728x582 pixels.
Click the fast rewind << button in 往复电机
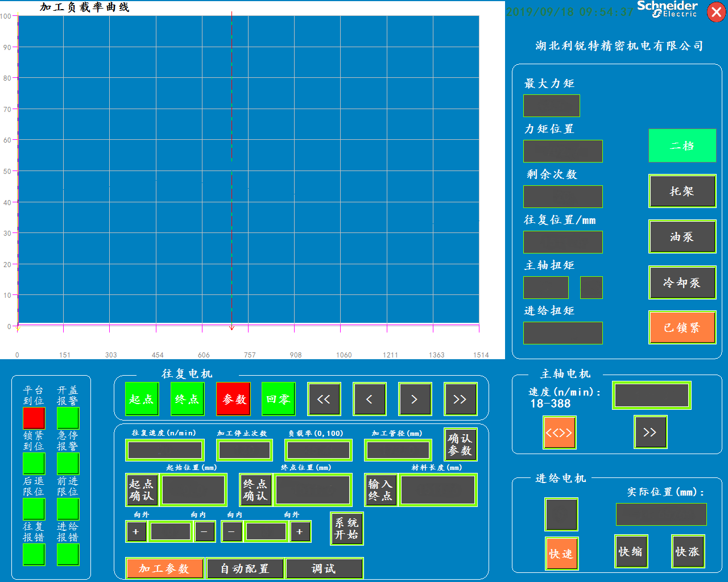(x=324, y=399)
